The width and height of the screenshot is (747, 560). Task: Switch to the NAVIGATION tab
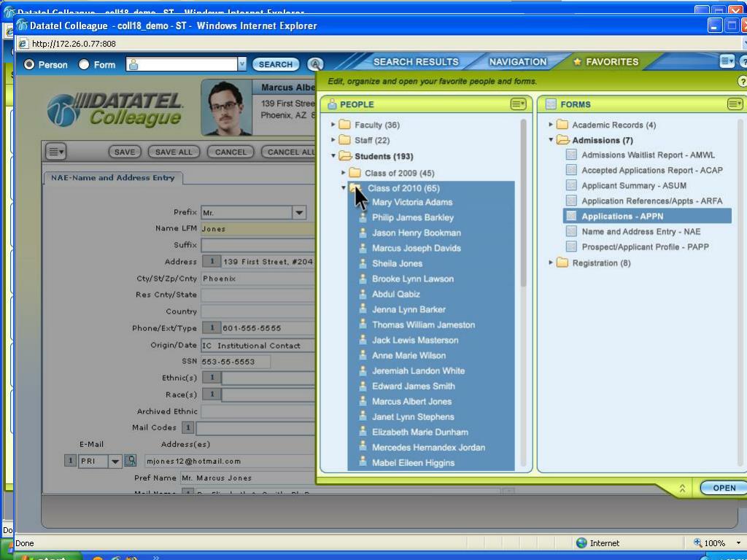[518, 62]
